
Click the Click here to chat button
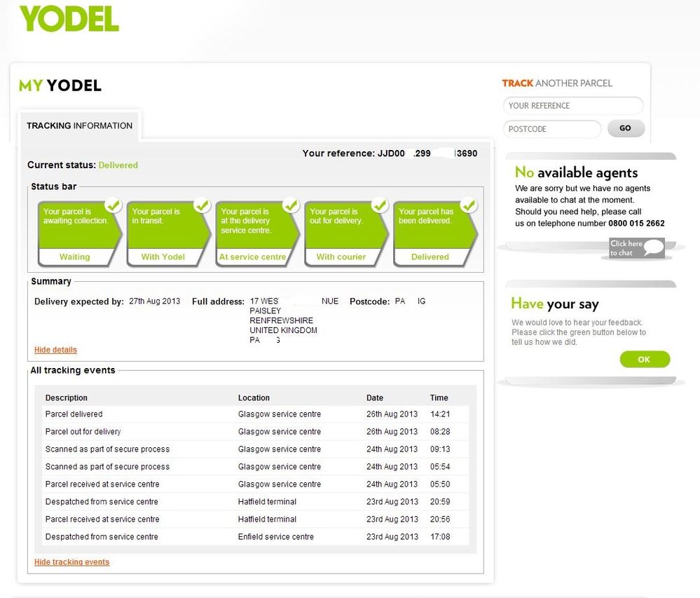pos(637,248)
